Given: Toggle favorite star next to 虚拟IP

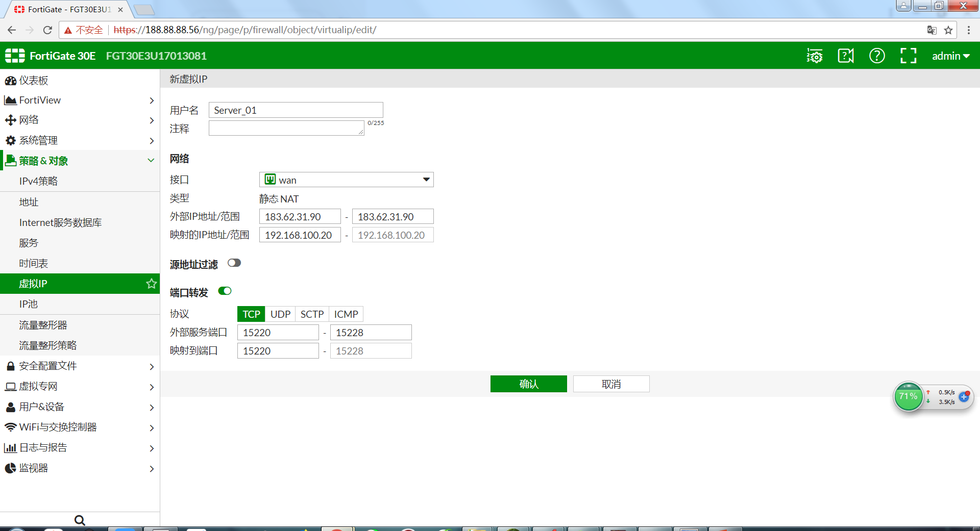Looking at the screenshot, I should (x=151, y=284).
